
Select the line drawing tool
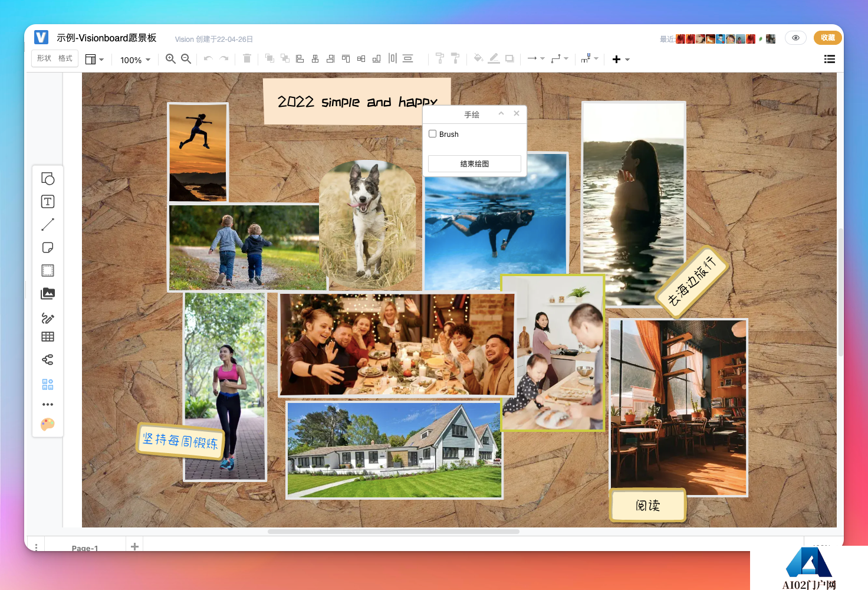click(48, 224)
